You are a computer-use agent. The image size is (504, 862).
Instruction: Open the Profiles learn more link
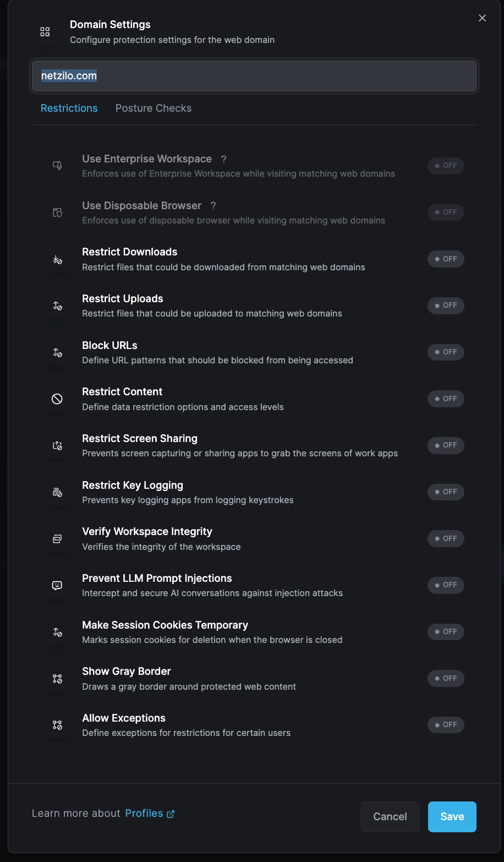pyautogui.click(x=150, y=814)
